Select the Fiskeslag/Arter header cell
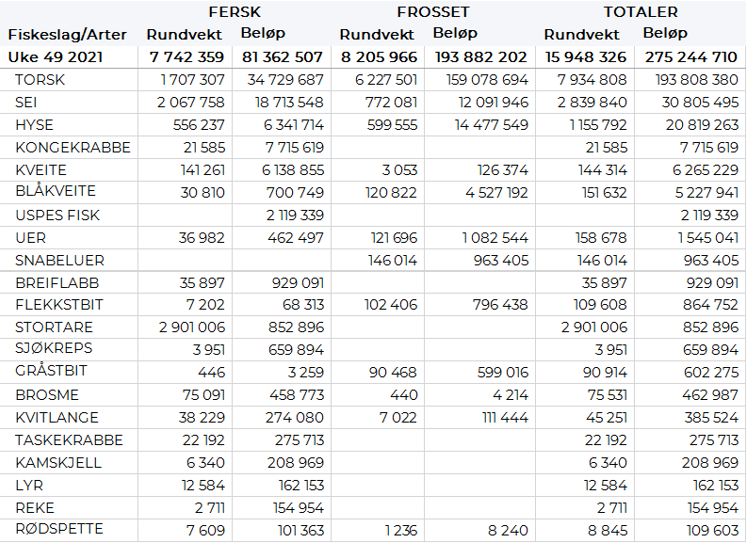The image size is (746, 543). (x=67, y=34)
